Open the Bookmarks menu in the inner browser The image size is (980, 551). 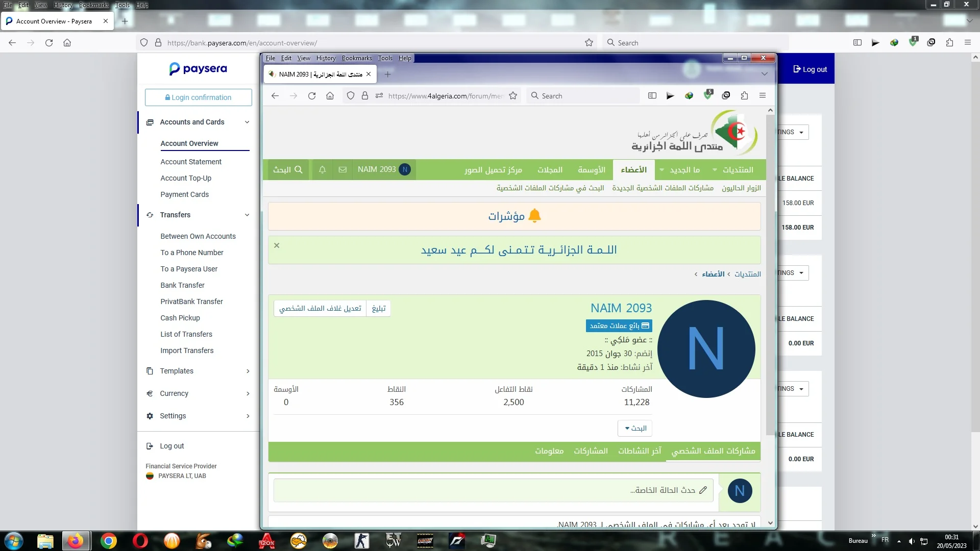(356, 58)
